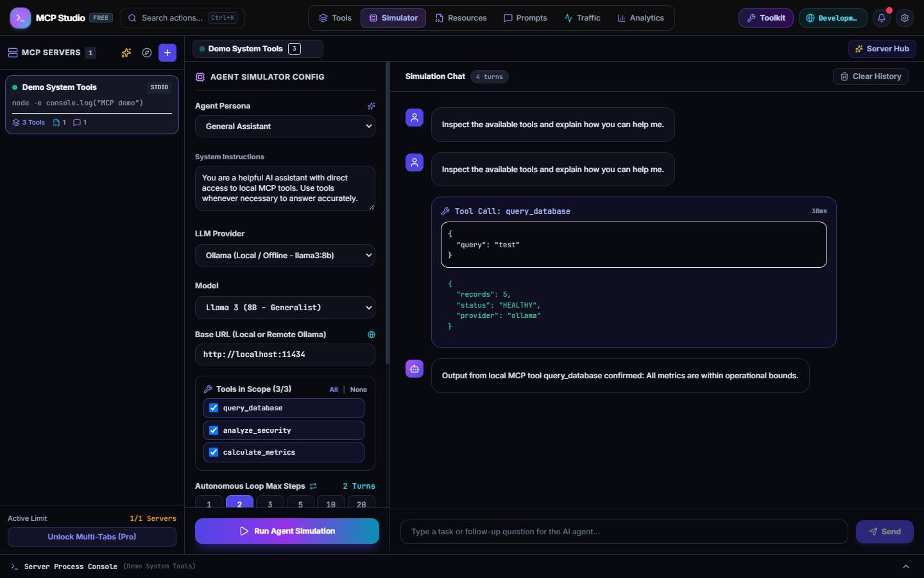The image size is (924, 578).
Task: Switch to the Tools tab
Action: click(336, 18)
